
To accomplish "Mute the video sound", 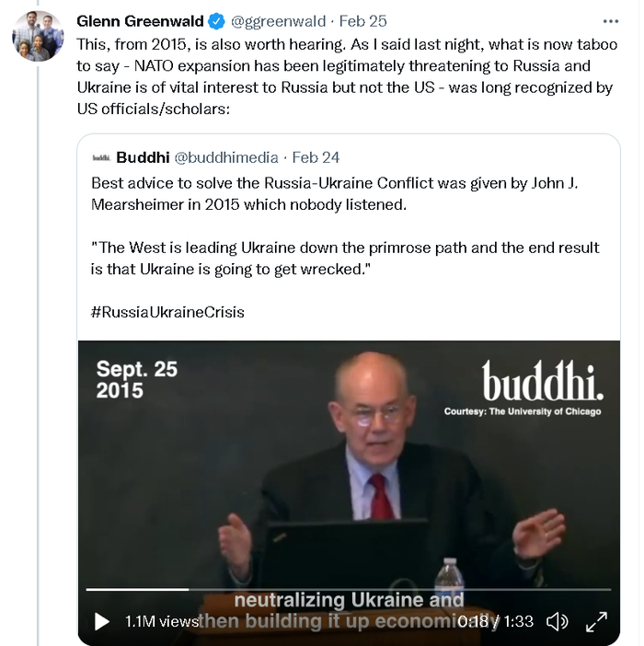I will [557, 622].
